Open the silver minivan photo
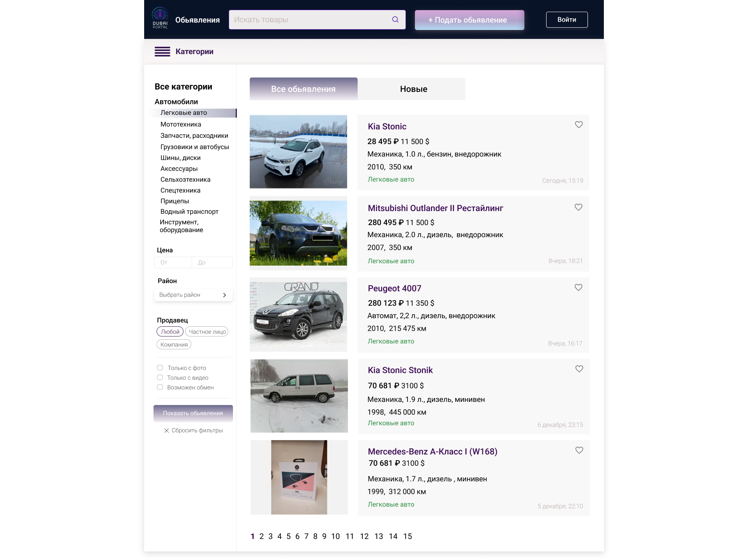This screenshot has width=748, height=560. pos(299,396)
